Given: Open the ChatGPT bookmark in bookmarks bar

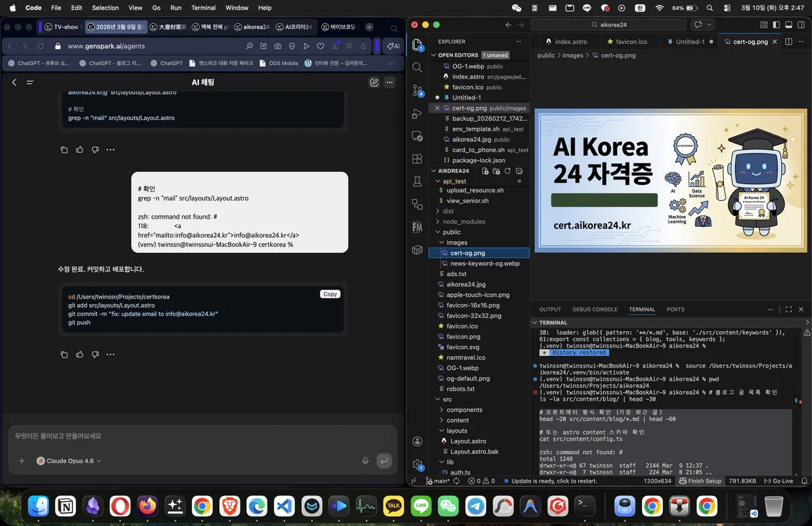Looking at the screenshot, I should click(x=165, y=63).
